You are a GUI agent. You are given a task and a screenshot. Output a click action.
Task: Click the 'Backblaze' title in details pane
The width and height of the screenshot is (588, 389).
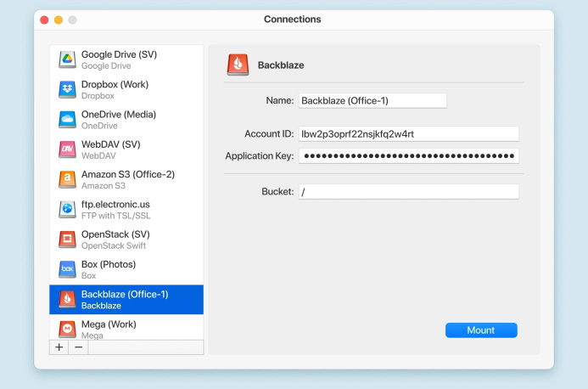pyautogui.click(x=281, y=65)
